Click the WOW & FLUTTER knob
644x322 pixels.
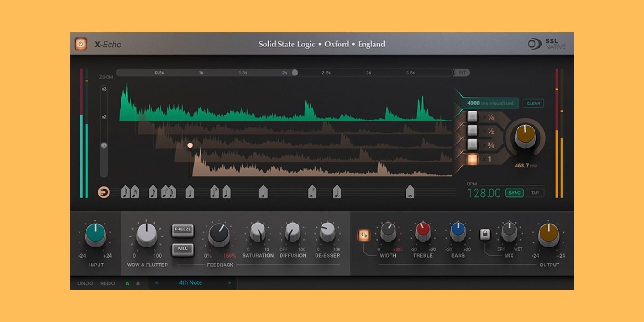147,234
